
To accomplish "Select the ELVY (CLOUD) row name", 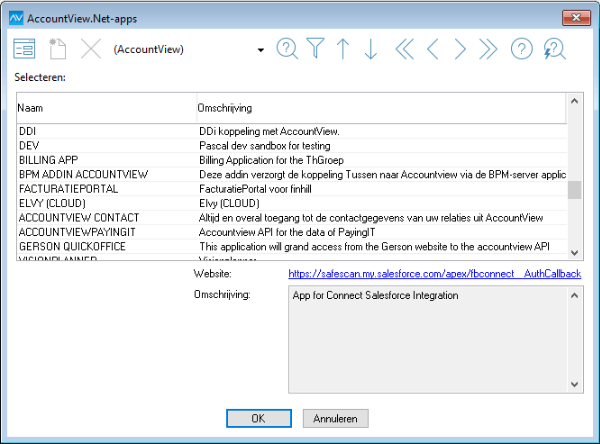I will (52, 203).
